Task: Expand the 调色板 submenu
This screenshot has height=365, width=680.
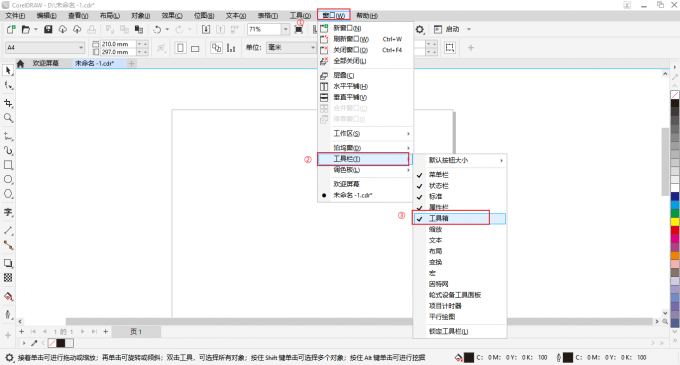Action: pyautogui.click(x=365, y=170)
